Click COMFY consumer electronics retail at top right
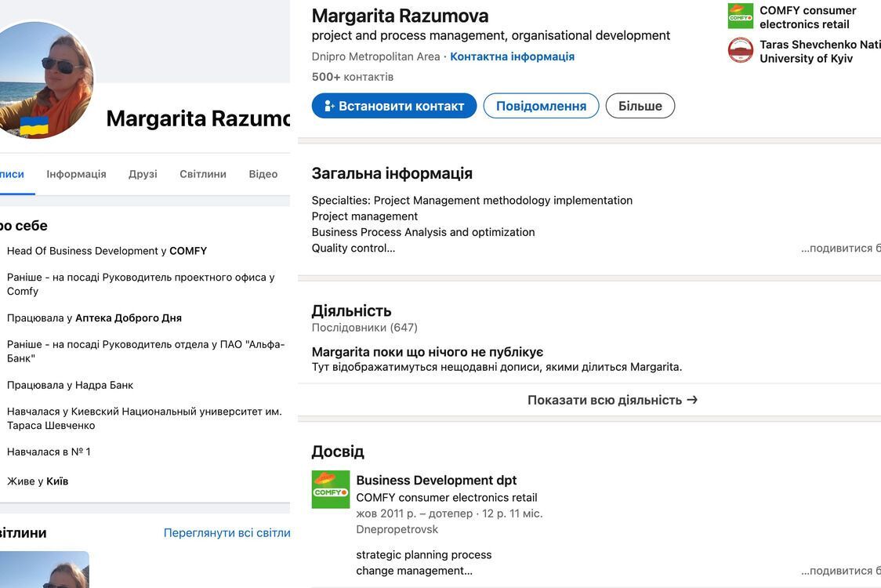The width and height of the screenshot is (881, 588). (807, 17)
